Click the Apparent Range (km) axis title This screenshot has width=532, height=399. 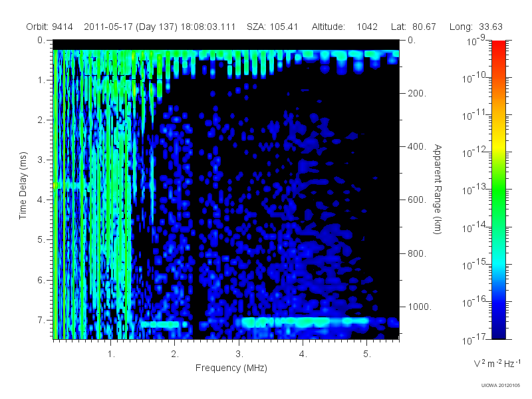coord(438,189)
